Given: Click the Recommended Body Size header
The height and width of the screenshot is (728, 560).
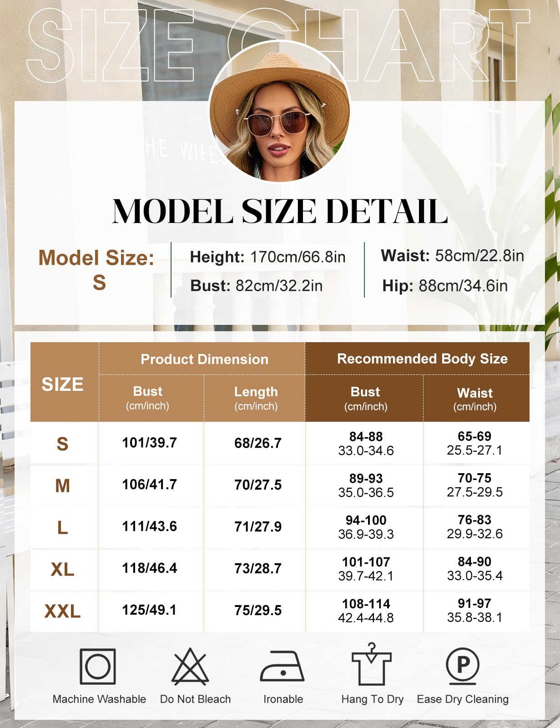Looking at the screenshot, I should 422,359.
